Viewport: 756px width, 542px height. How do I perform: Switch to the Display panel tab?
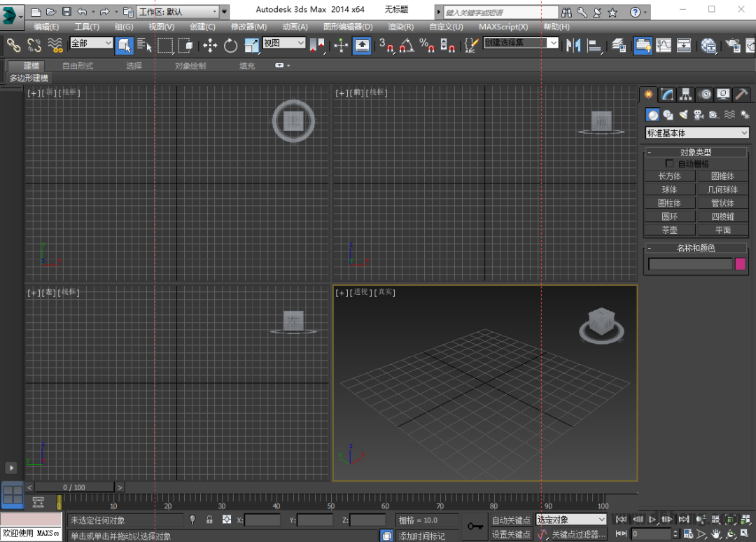(722, 94)
